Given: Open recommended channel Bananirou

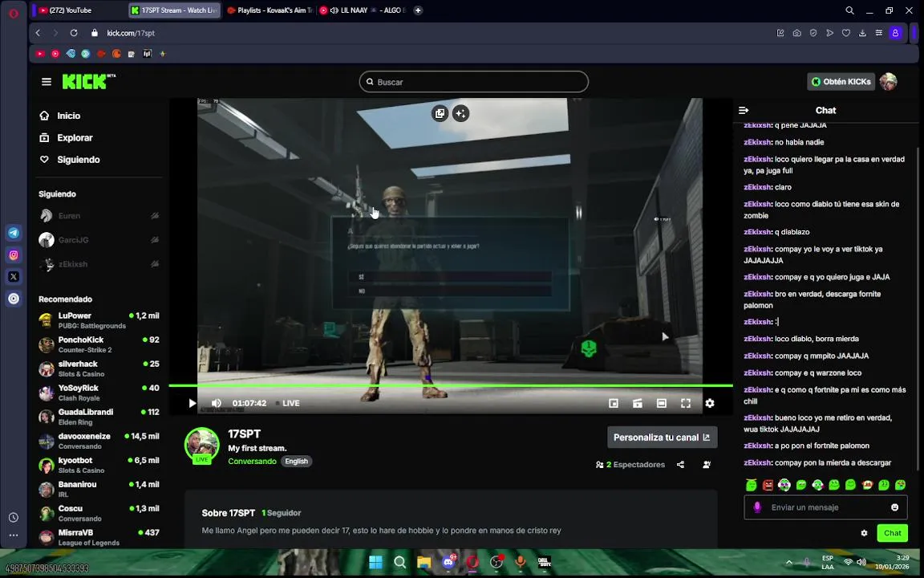Looking at the screenshot, I should tap(99, 489).
